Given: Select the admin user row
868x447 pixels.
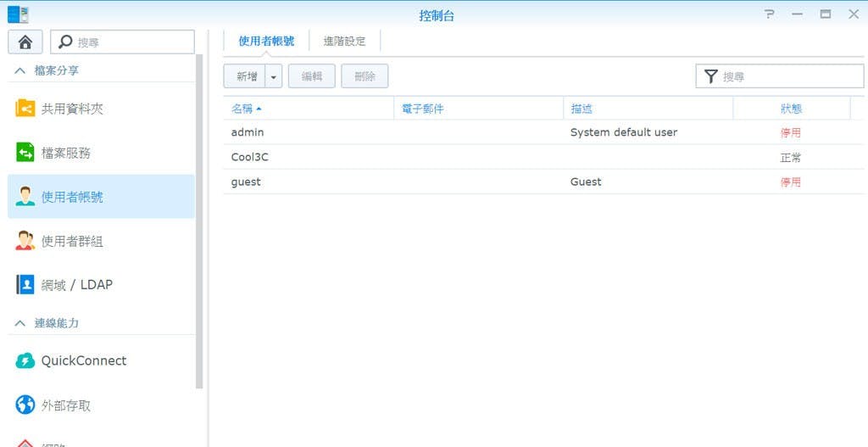Looking at the screenshot, I should (543, 132).
